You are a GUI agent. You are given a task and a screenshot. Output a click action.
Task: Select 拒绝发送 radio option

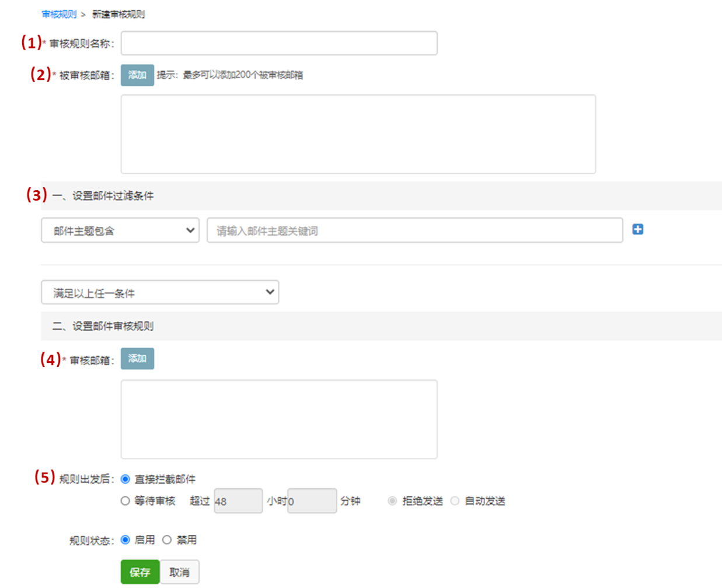(392, 501)
